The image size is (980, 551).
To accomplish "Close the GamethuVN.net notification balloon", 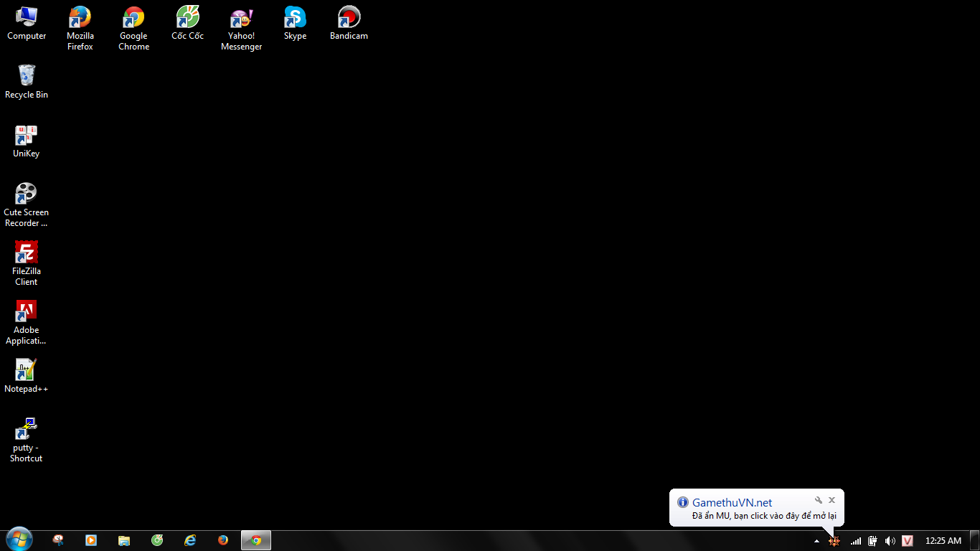I will click(x=832, y=500).
